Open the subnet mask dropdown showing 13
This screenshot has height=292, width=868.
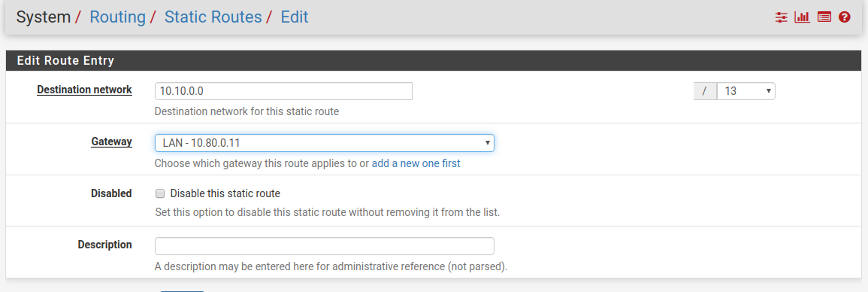click(746, 91)
